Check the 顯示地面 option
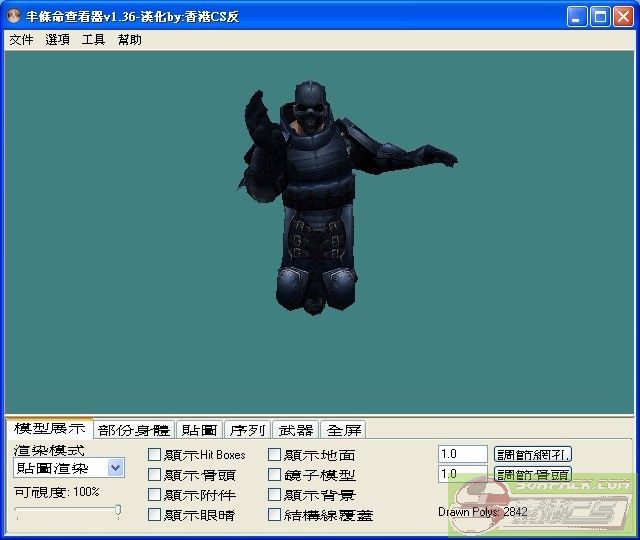 [x=275, y=455]
